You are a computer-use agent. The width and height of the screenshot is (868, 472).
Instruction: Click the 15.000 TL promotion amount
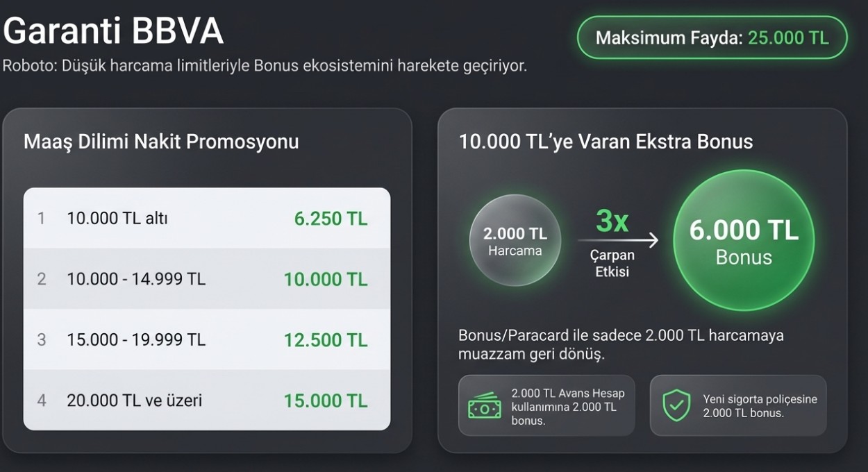click(325, 401)
